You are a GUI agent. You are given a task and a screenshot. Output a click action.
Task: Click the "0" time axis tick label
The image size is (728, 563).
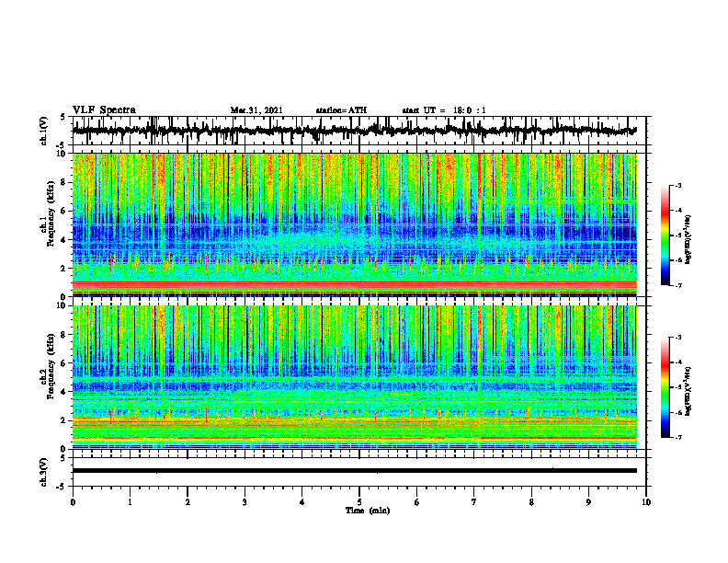pyautogui.click(x=73, y=502)
